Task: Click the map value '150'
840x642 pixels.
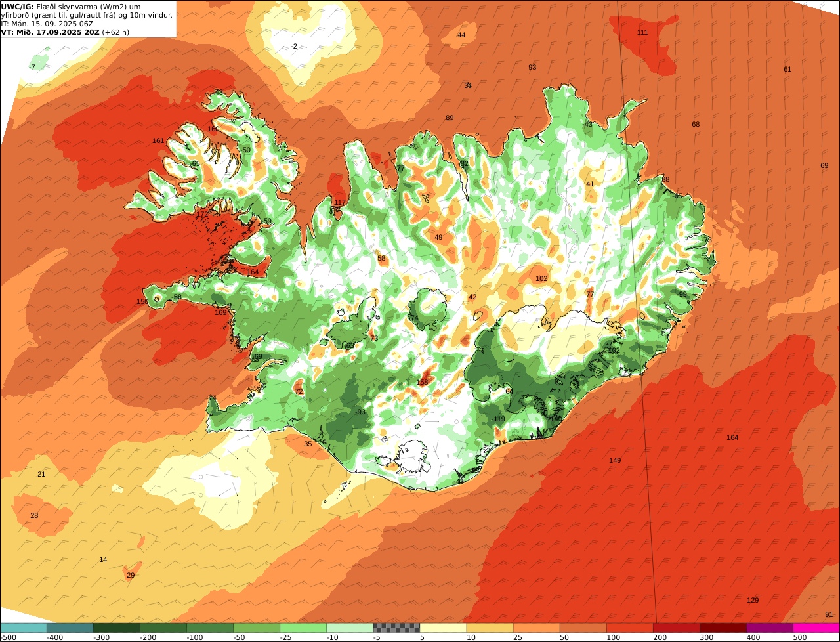Action: (x=142, y=302)
